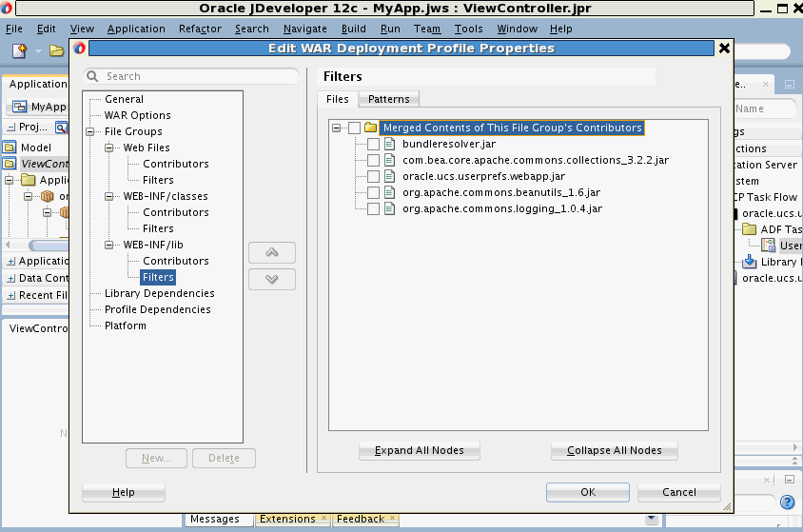Image resolution: width=803 pixels, height=532 pixels.
Task: Click the Model project icon
Action: (x=10, y=148)
